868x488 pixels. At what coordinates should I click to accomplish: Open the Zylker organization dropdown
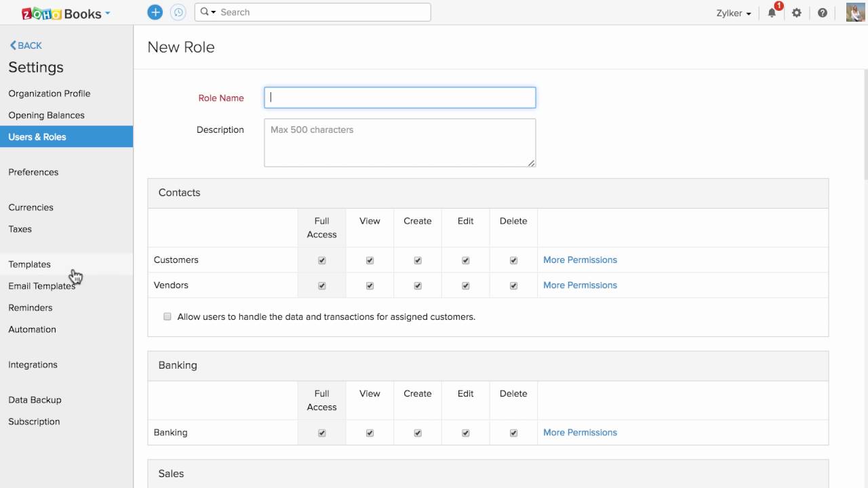734,13
